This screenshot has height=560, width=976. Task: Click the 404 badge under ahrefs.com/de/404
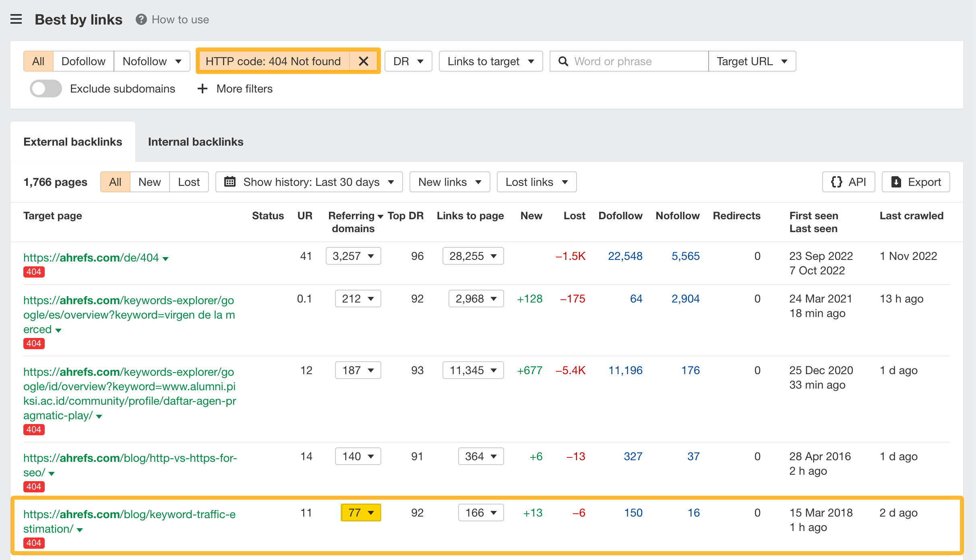(34, 272)
